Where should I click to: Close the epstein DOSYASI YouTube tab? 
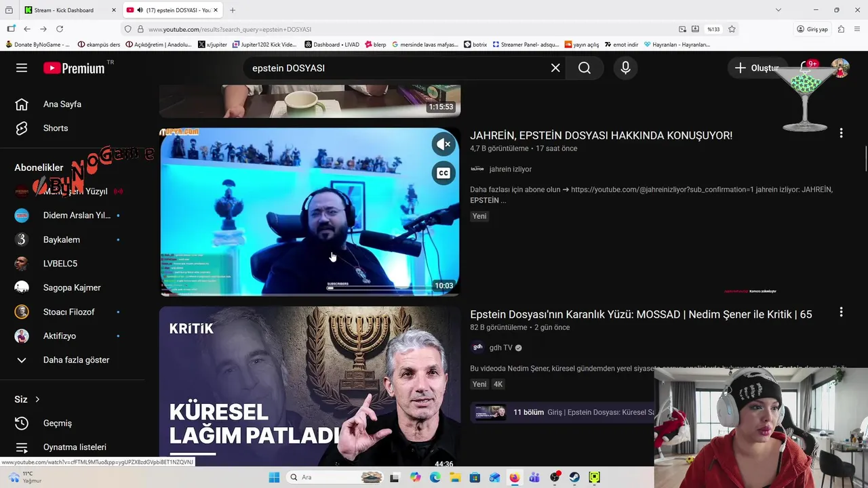point(215,10)
